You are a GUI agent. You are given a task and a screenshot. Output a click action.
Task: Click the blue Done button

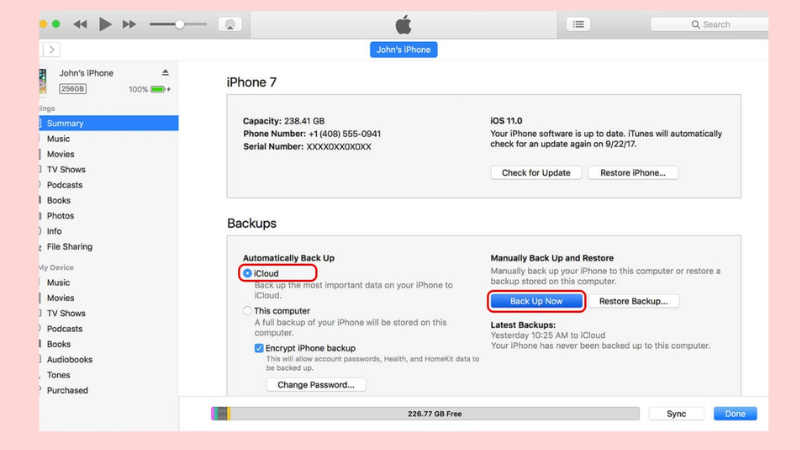(x=735, y=414)
